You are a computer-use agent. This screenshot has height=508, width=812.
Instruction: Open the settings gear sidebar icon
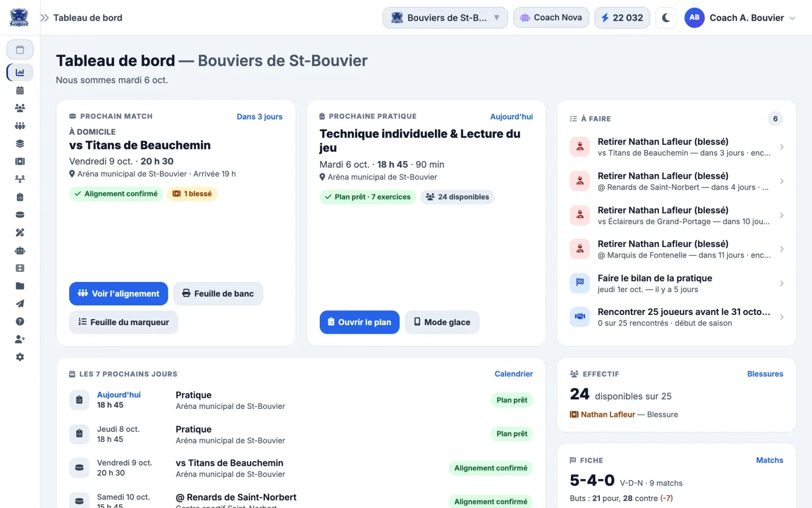point(20,357)
